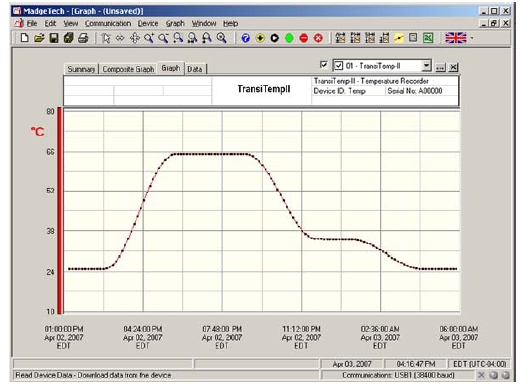This screenshot has width=530, height=388.
Task: Open the Help menu
Action: (231, 23)
